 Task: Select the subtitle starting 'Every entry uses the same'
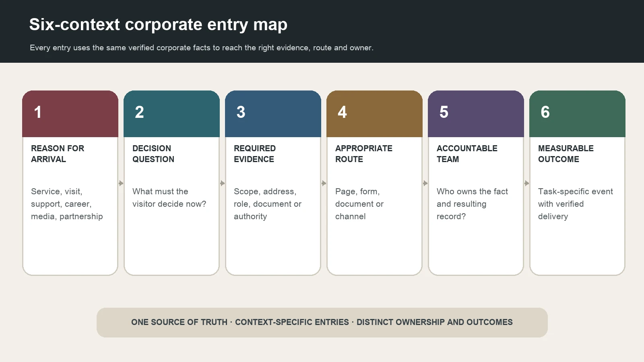coord(202,48)
